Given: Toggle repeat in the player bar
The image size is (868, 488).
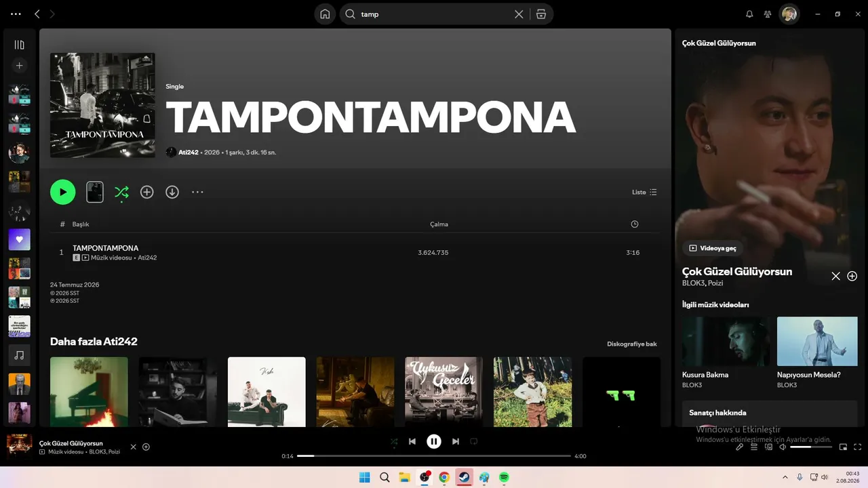Looking at the screenshot, I should coord(474,441).
